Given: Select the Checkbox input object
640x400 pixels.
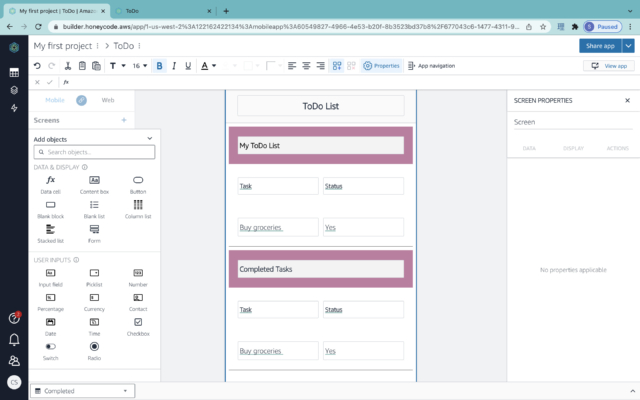Looking at the screenshot, I should click(138, 327).
